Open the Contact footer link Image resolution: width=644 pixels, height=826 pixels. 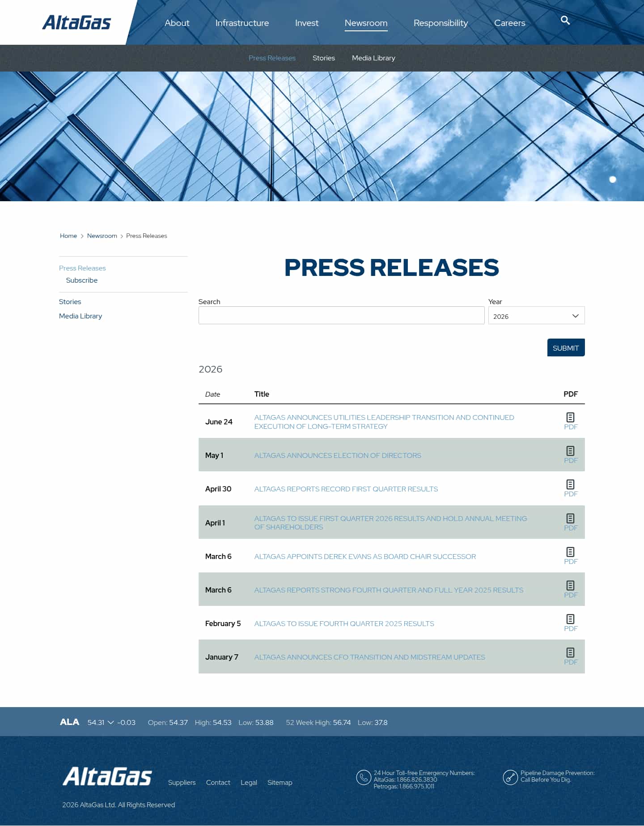pos(218,782)
